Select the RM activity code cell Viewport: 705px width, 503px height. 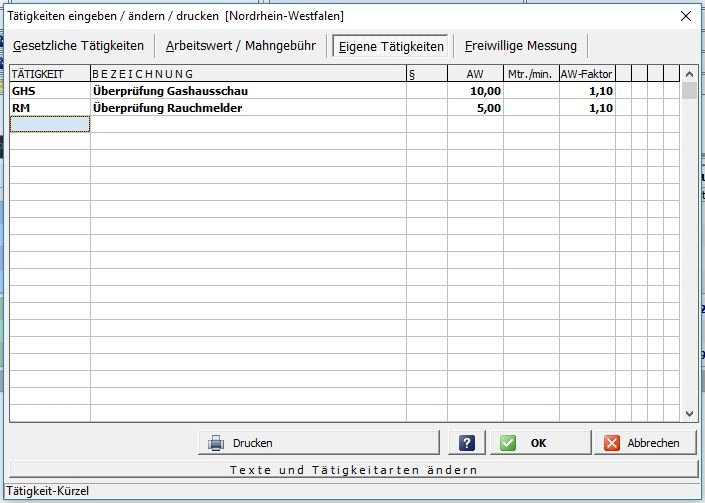(50, 108)
